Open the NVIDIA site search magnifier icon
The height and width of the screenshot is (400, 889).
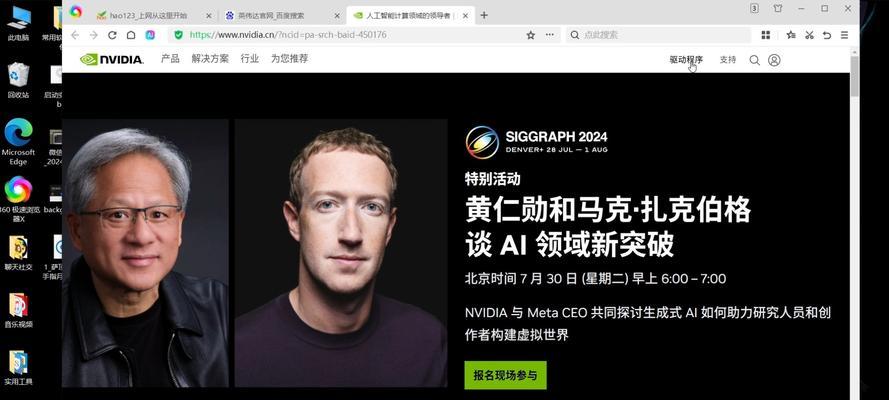click(x=754, y=60)
